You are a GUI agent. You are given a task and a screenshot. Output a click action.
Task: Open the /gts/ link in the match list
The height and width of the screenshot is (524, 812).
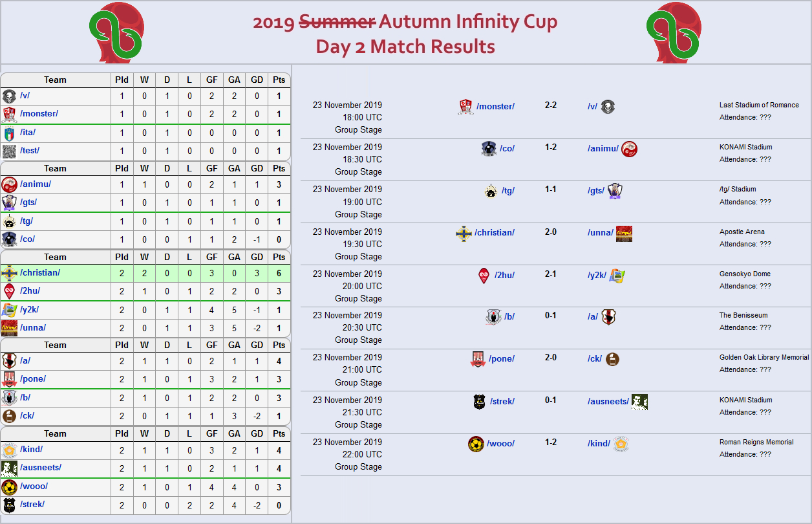click(x=596, y=190)
